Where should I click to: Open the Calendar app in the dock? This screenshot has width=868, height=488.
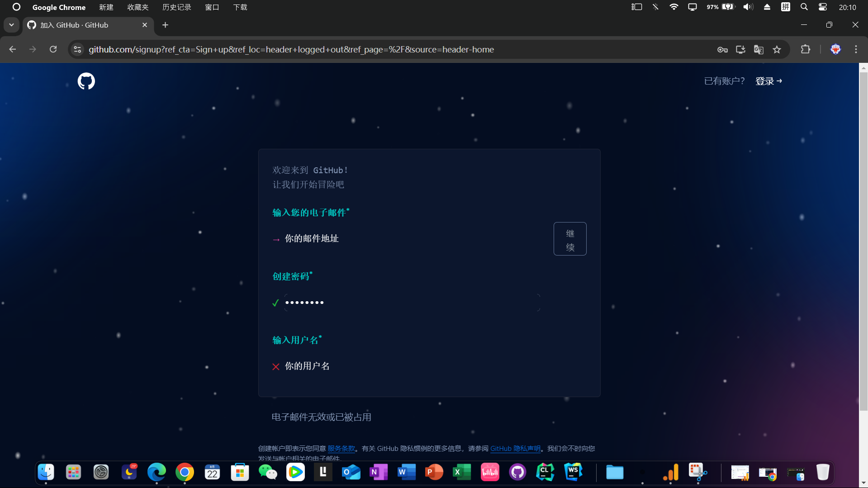[x=212, y=472]
